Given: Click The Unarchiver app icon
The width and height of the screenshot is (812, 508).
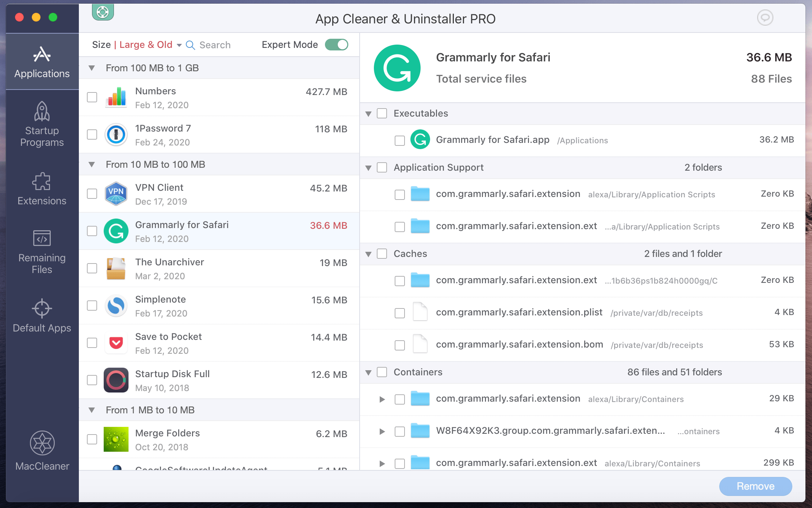Looking at the screenshot, I should [x=116, y=268].
